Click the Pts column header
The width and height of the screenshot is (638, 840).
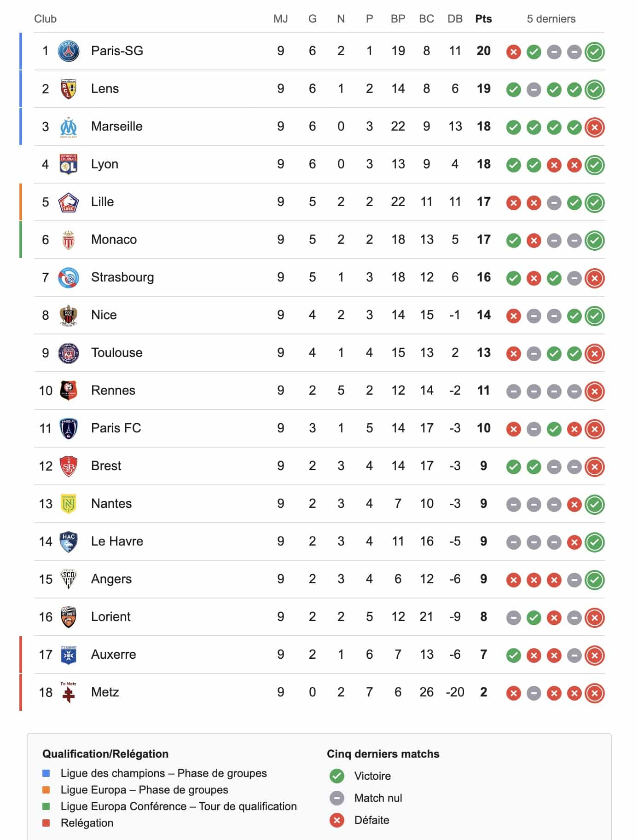click(x=483, y=19)
